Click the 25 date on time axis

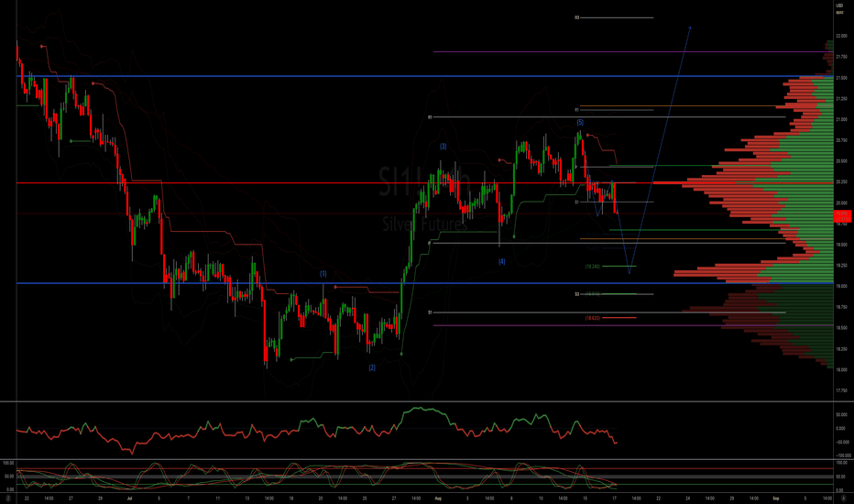[x=365, y=499]
